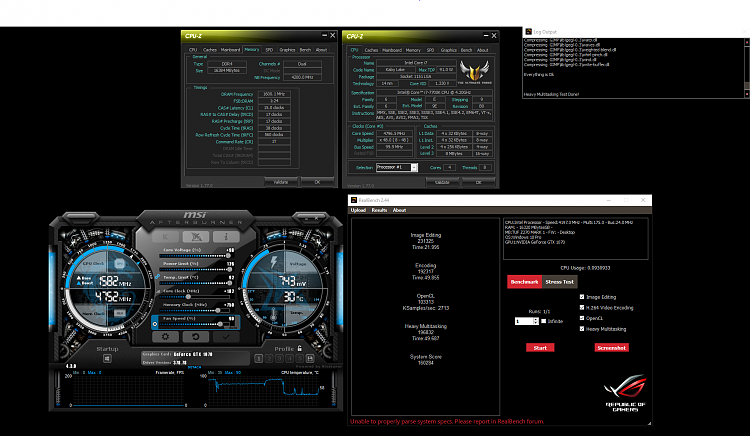Open SPD tab in left CPU-Z window

(x=269, y=50)
